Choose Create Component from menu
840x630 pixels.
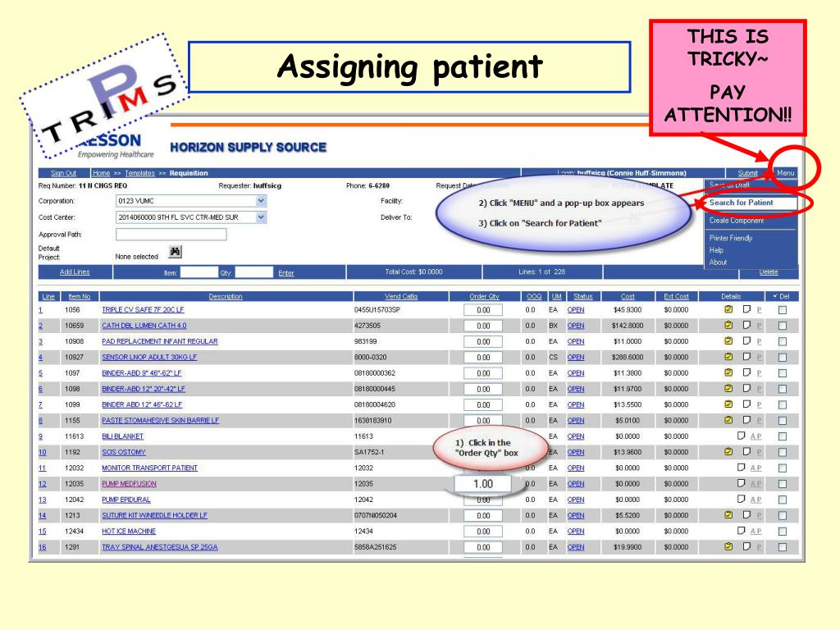click(737, 220)
